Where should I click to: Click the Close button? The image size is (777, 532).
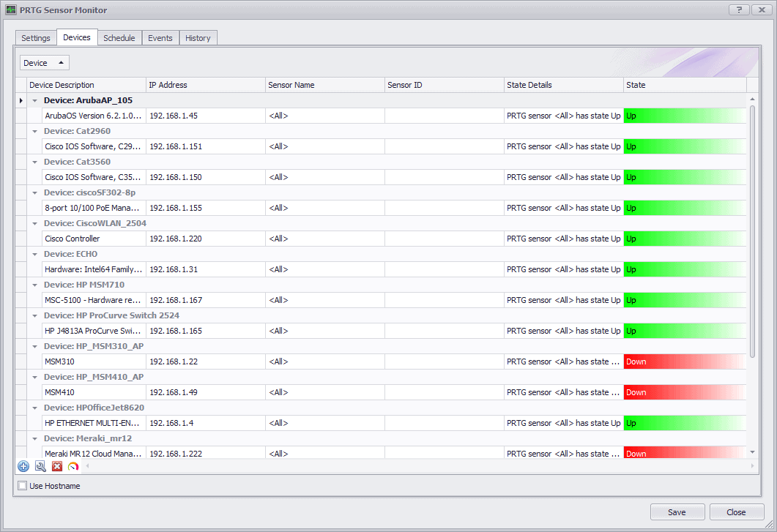[x=737, y=512]
